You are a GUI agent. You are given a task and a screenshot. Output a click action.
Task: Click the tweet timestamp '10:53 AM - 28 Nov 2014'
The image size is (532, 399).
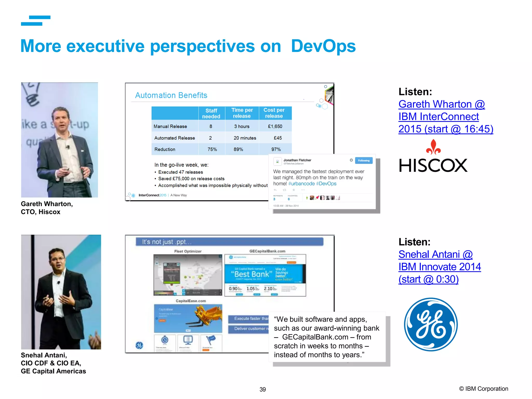286,206
